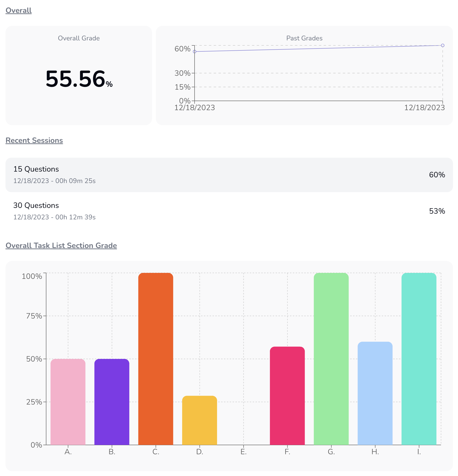The width and height of the screenshot is (458, 476).
Task: Click the teal bar for section I
Action: coord(419,359)
